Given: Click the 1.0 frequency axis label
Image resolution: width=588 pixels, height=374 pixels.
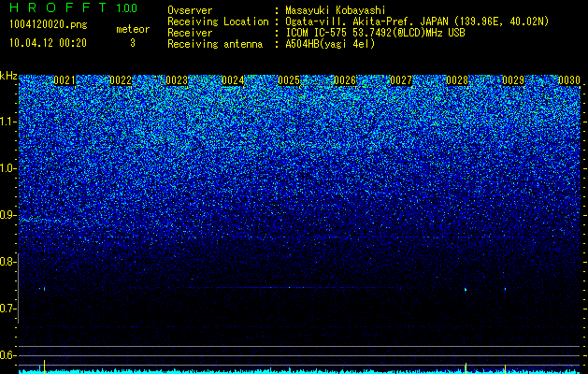Looking at the screenshot, I should pyautogui.click(x=7, y=168).
